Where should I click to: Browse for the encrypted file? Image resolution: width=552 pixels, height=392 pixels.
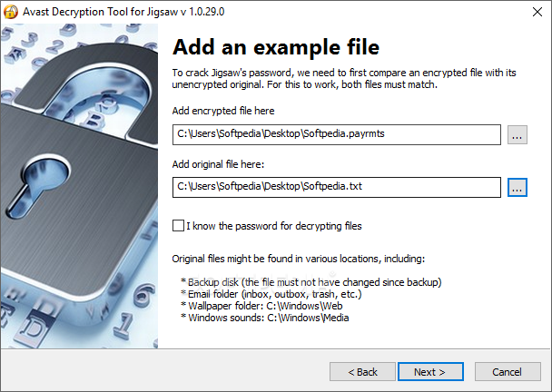517,135
